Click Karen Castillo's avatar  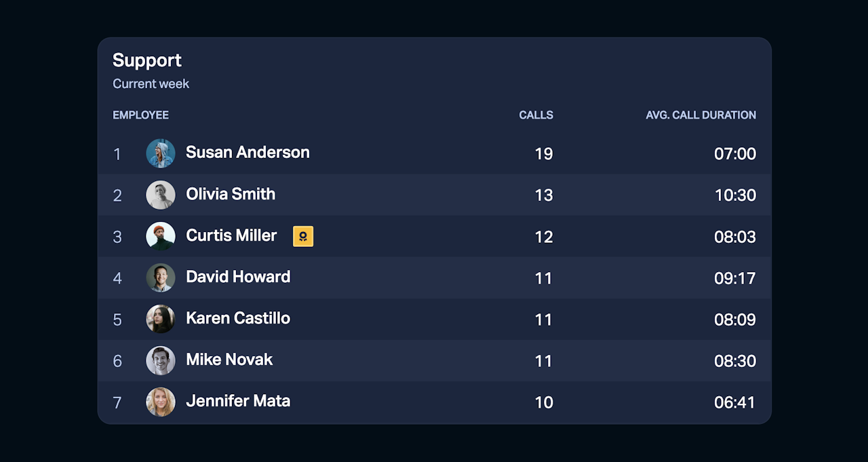pyautogui.click(x=161, y=319)
